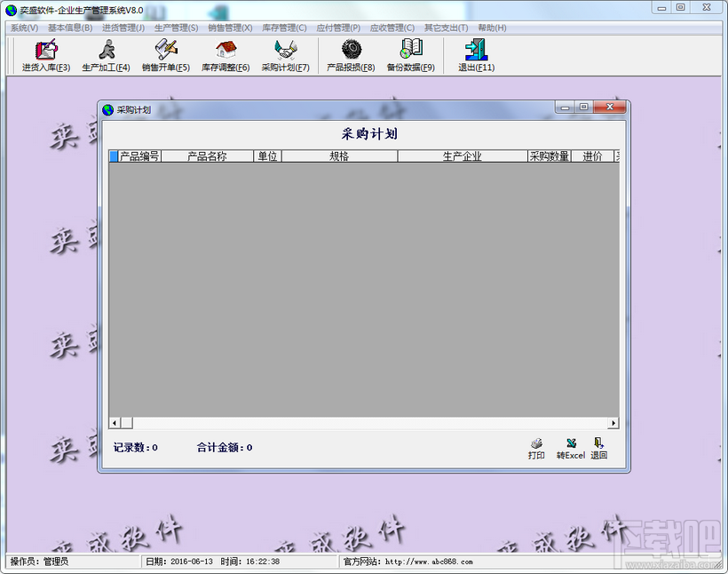This screenshot has height=574, width=728.
Task: Click the blue row selector cell in the grid header
Action: tap(114, 156)
